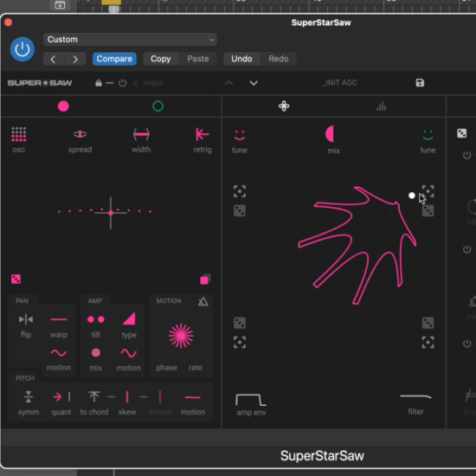Click the white dice randomize icon top right

tap(462, 133)
